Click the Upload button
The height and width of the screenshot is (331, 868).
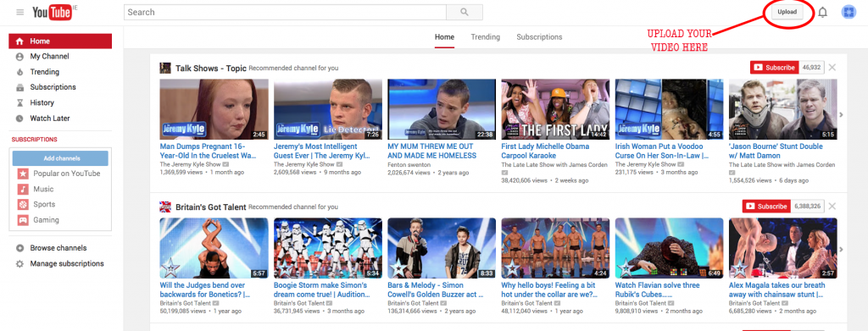pos(787,12)
